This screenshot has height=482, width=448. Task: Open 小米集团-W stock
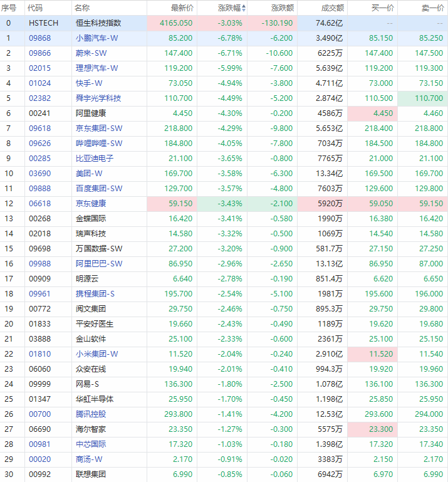pyautogui.click(x=96, y=354)
